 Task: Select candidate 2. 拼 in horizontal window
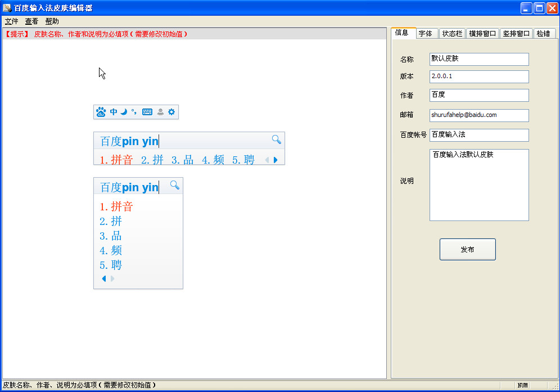[x=152, y=160]
